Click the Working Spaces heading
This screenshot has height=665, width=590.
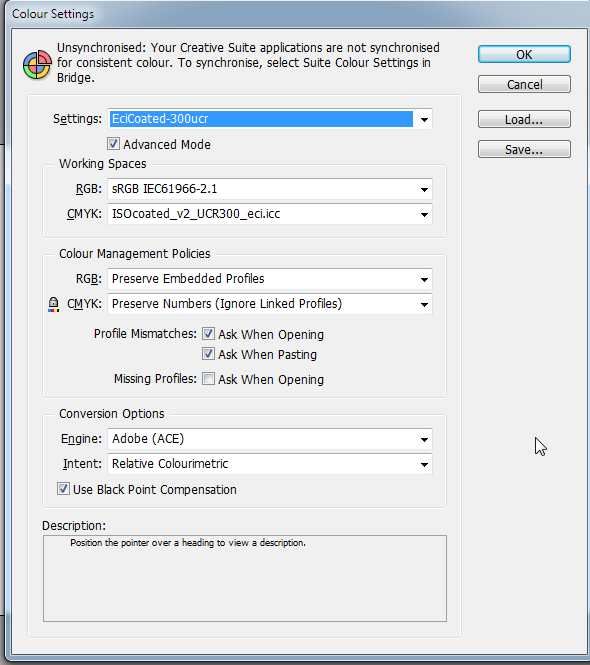point(103,164)
